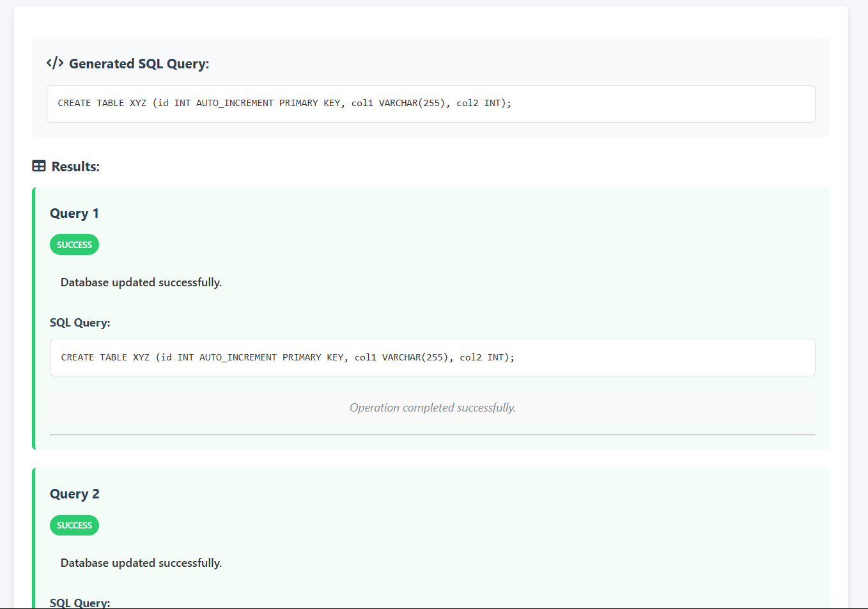Click the Query 1 heading
The height and width of the screenshot is (609, 868).
74,213
